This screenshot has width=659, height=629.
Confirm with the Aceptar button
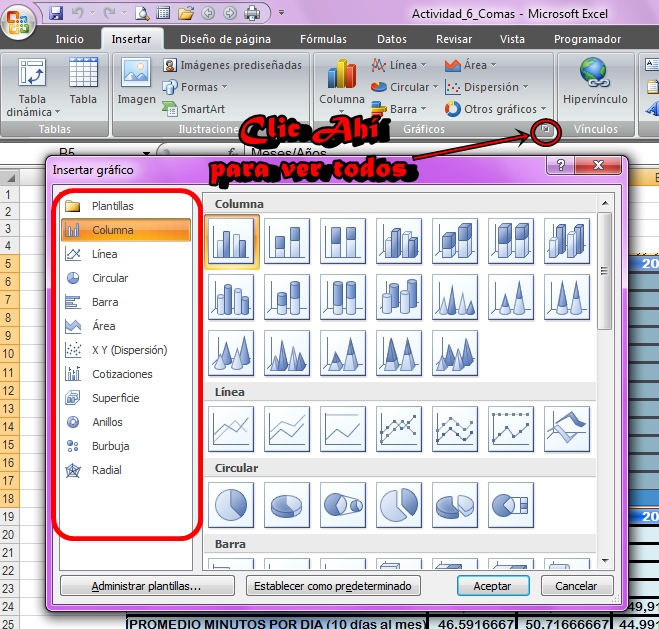pyautogui.click(x=493, y=586)
